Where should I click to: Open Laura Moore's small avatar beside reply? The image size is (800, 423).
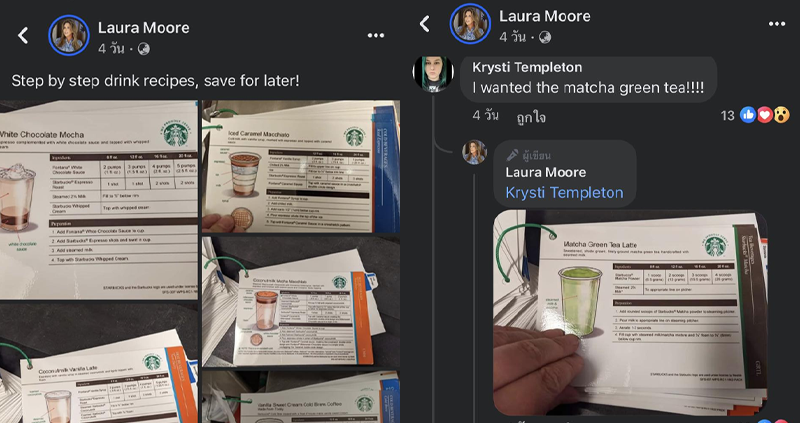pyautogui.click(x=474, y=152)
